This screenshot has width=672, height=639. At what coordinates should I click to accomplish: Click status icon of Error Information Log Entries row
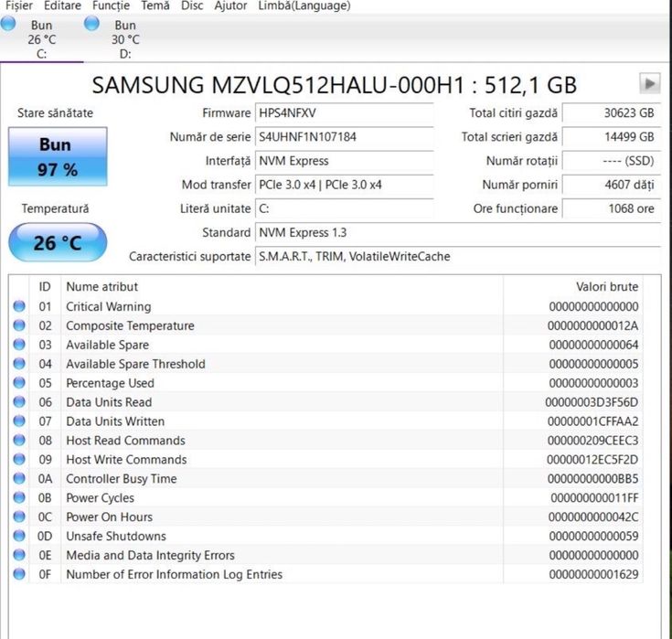point(19,573)
